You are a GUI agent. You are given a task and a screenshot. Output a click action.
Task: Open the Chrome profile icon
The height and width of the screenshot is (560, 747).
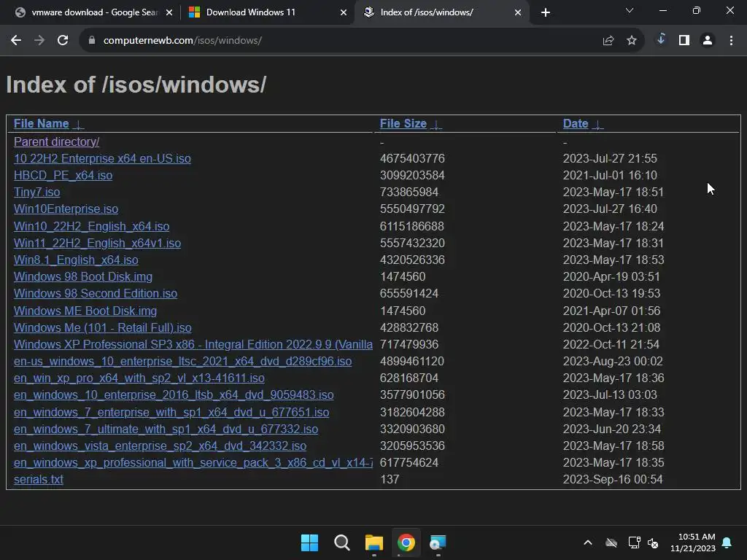pyautogui.click(x=708, y=41)
